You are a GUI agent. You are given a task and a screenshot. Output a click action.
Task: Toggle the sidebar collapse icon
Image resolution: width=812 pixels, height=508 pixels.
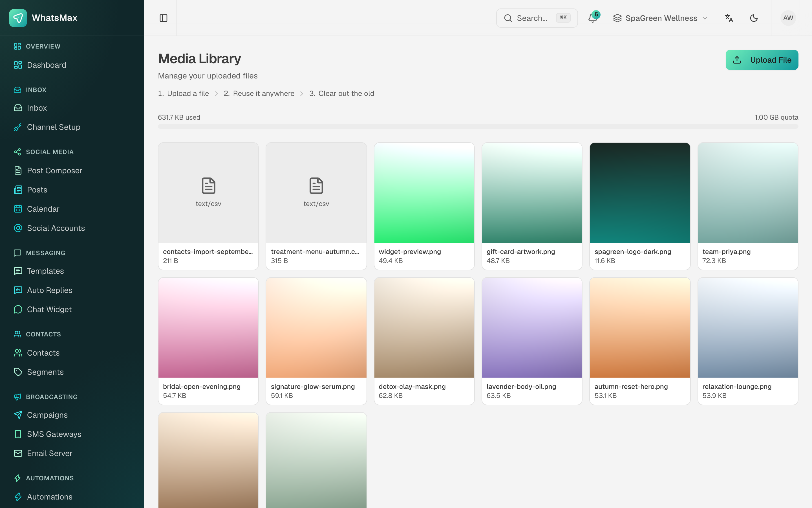tap(164, 18)
